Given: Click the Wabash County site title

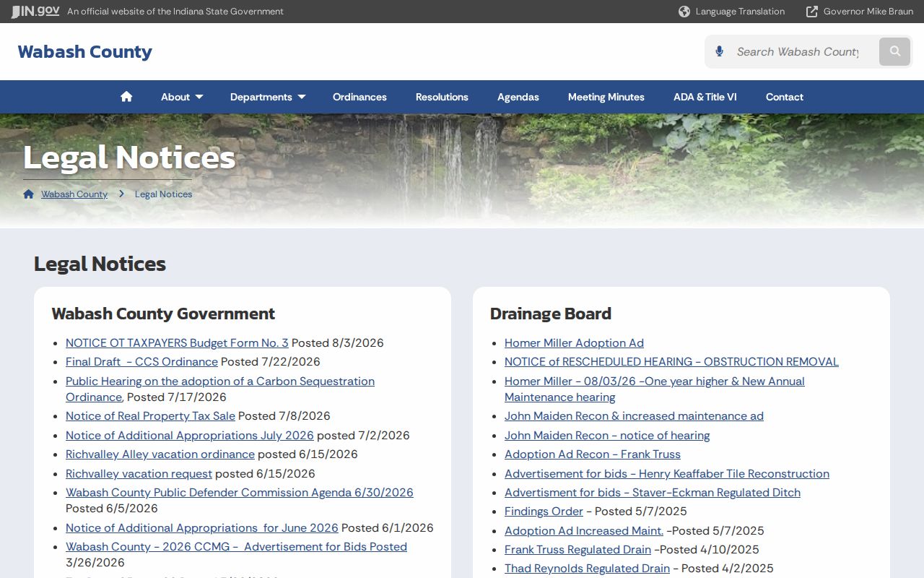Looking at the screenshot, I should click(x=84, y=52).
